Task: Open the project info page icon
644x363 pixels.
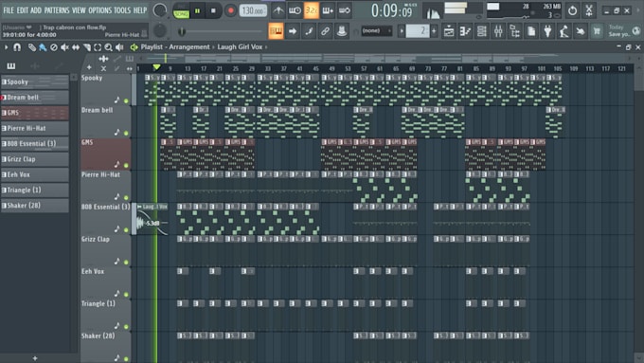Action: (531, 31)
